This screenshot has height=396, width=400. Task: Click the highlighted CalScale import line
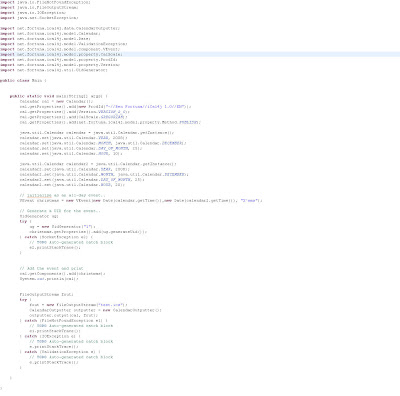coord(61,54)
